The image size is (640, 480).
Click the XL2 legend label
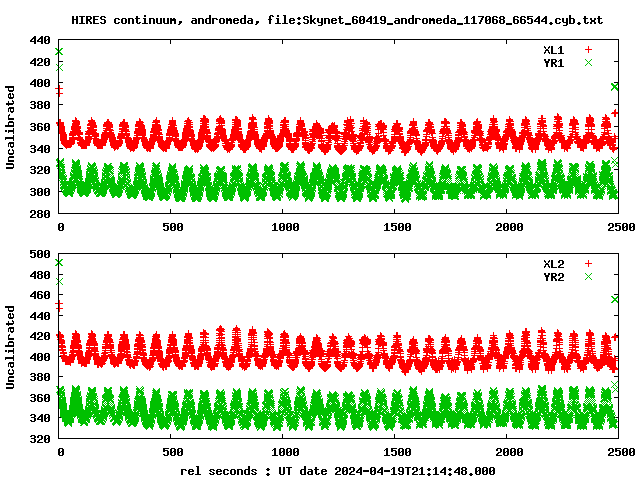(553, 263)
